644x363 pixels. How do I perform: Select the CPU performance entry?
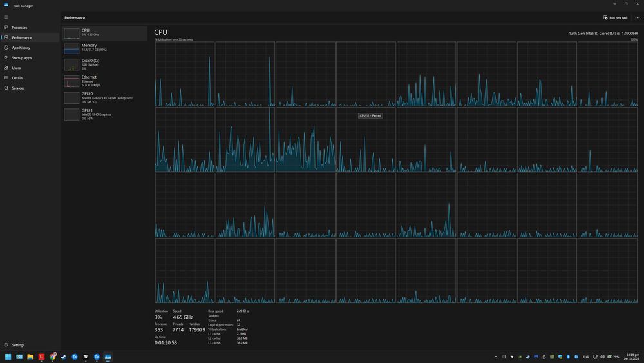coord(104,34)
